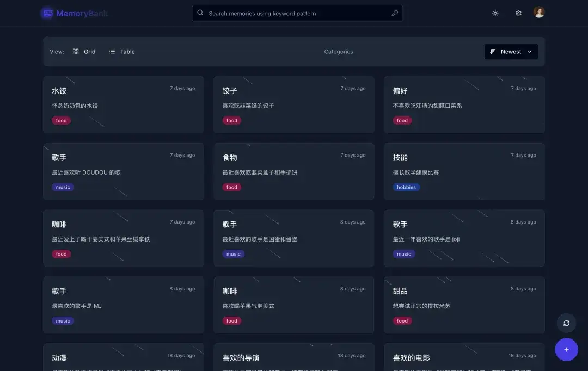Click the music tag under the 国蛋和蛋堡 memory
This screenshot has height=371, width=588.
[x=233, y=253]
